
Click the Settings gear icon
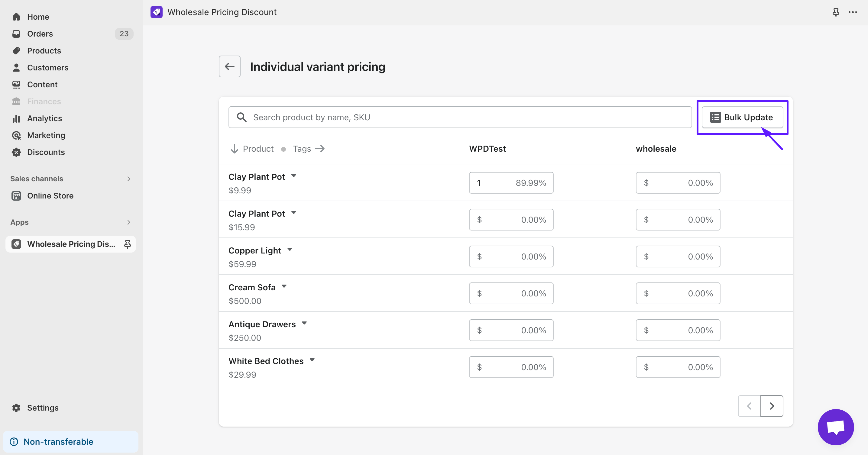pyautogui.click(x=16, y=408)
